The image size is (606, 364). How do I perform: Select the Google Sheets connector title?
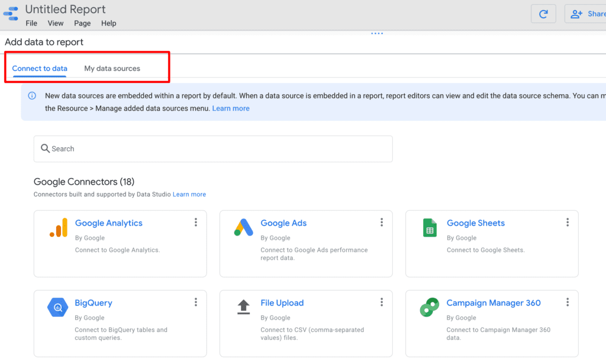476,223
